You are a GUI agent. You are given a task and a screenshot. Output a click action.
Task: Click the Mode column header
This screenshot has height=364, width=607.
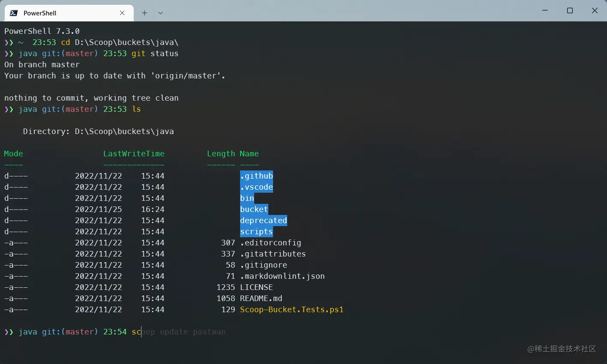[x=13, y=154]
